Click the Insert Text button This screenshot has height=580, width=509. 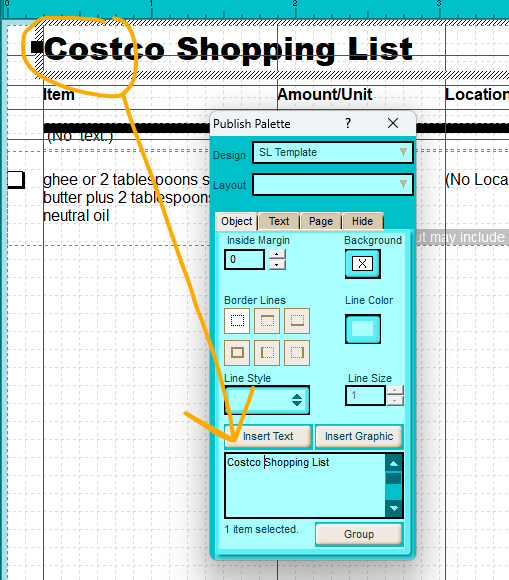pyautogui.click(x=268, y=436)
